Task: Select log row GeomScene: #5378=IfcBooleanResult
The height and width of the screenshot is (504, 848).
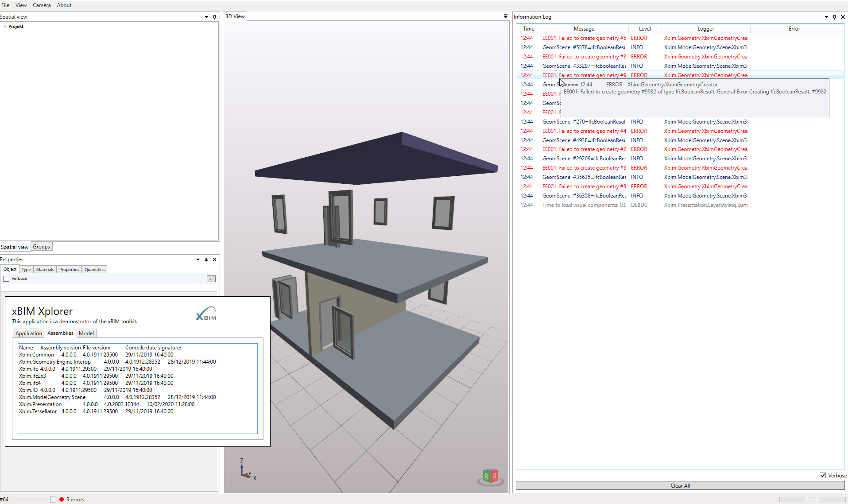Action: [680, 47]
